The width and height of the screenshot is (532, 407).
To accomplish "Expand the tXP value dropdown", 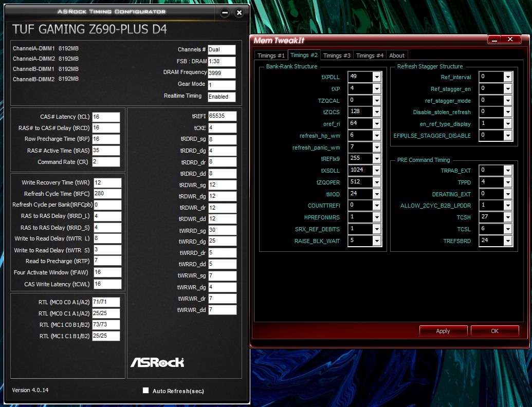I will 377,89.
